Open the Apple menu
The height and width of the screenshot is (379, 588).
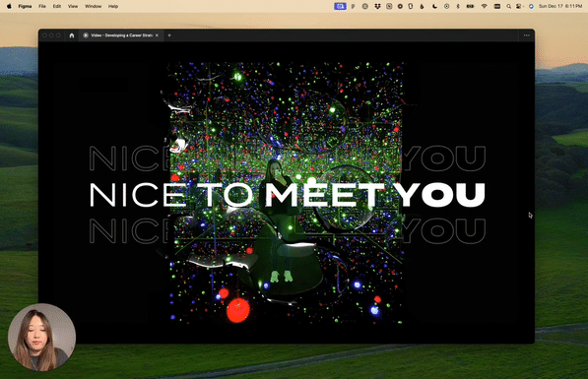pyautogui.click(x=9, y=6)
